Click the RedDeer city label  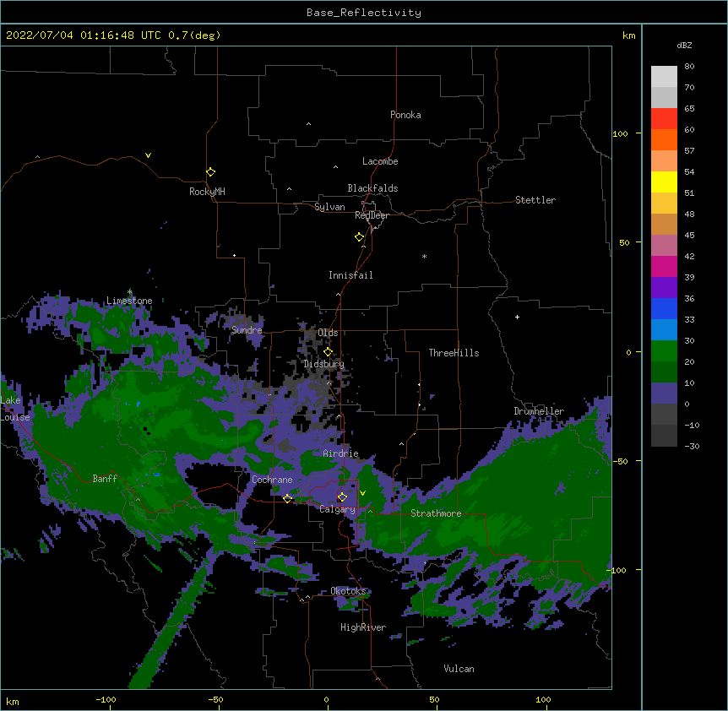pos(372,215)
